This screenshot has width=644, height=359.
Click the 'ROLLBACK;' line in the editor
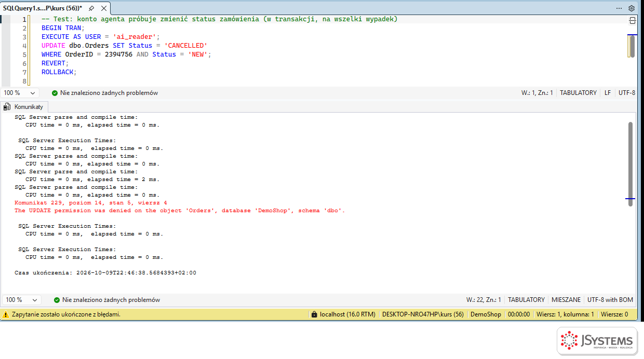(x=59, y=72)
